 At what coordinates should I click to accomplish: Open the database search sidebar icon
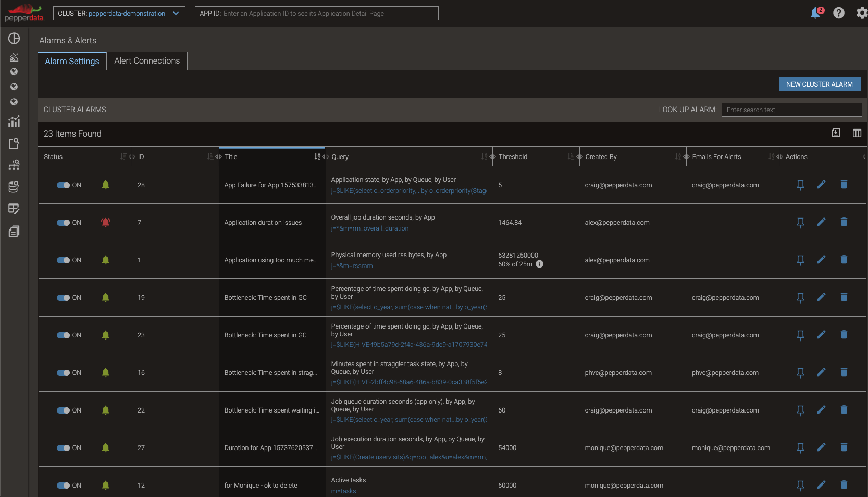14,187
